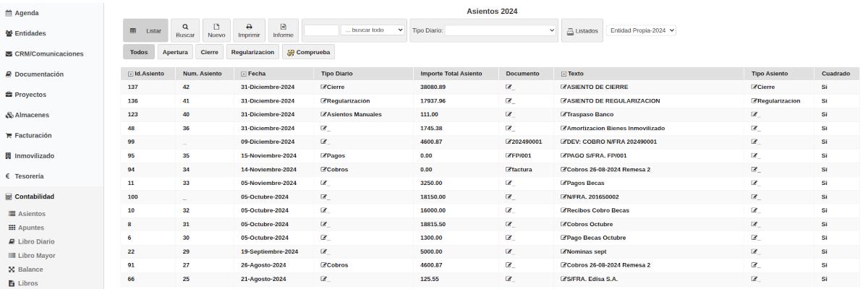Toggle the Id.Asiento column header box
This screenshot has height=289, width=868.
click(130, 74)
